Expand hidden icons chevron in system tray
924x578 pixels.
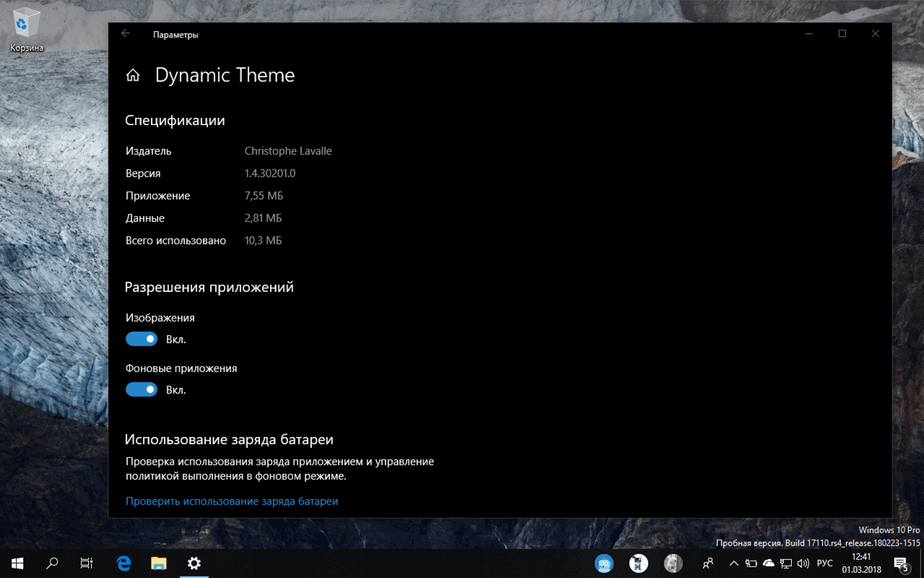click(733, 563)
